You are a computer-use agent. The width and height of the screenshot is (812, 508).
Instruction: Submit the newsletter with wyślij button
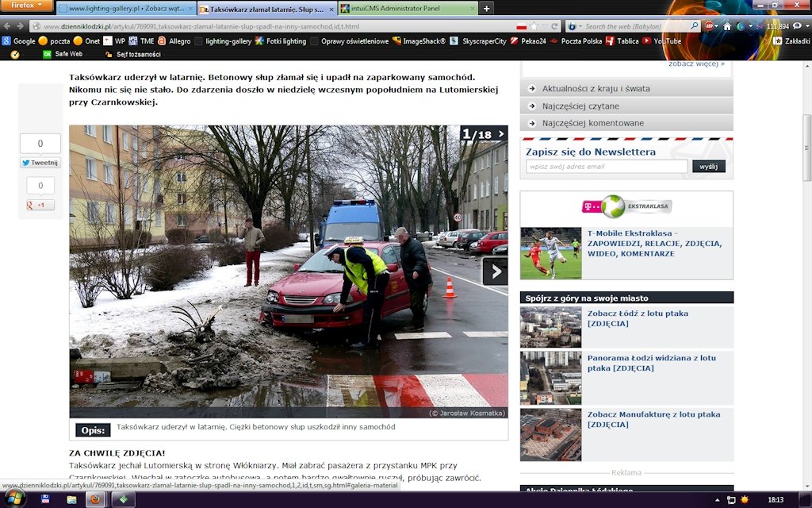point(708,167)
